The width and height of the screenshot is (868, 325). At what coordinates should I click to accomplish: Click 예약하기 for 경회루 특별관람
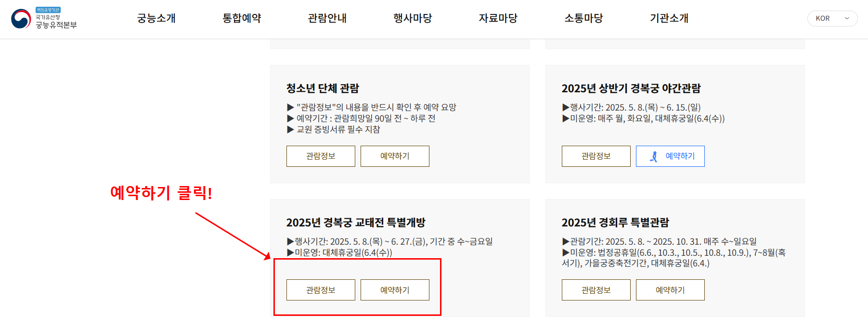(x=670, y=289)
